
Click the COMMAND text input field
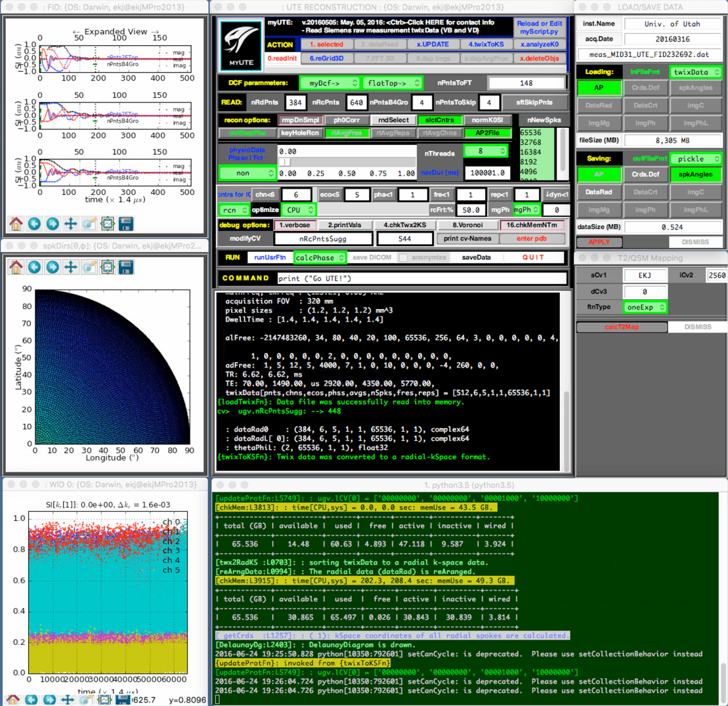(421, 278)
